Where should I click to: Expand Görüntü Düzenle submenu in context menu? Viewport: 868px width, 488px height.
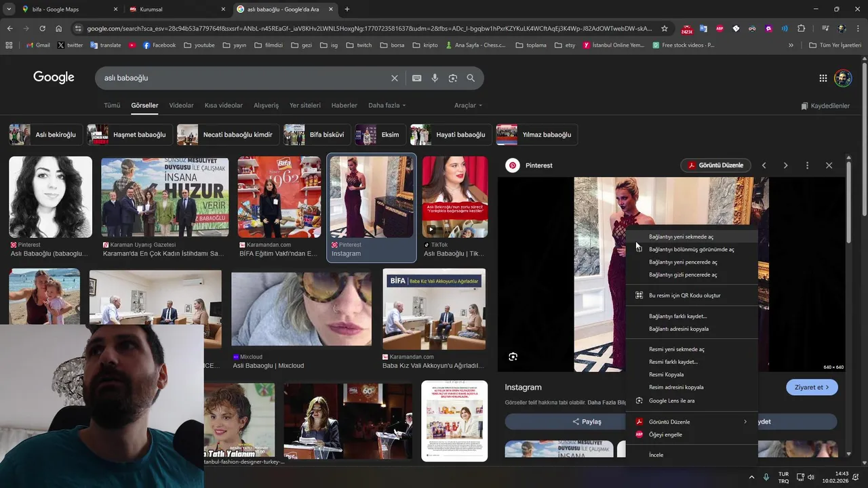click(692, 422)
